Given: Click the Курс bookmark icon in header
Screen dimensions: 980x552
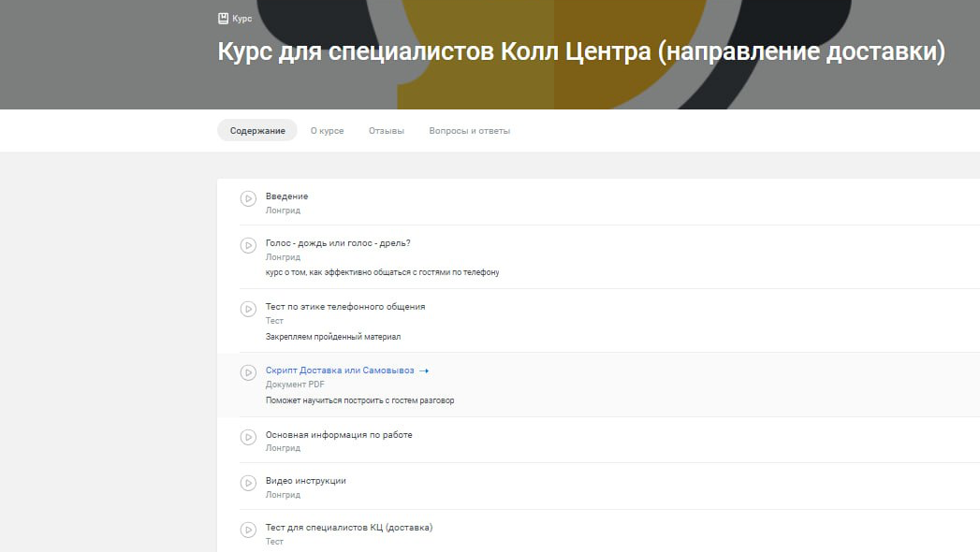Looking at the screenshot, I should pyautogui.click(x=223, y=18).
